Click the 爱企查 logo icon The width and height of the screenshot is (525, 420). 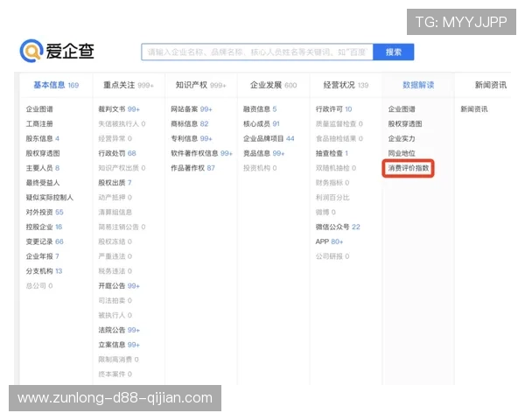click(x=31, y=51)
